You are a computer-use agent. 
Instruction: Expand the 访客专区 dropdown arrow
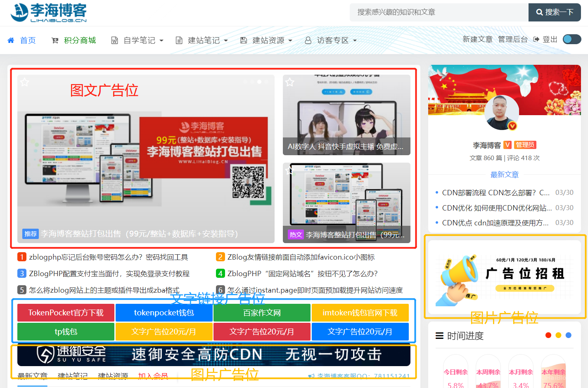click(x=355, y=40)
